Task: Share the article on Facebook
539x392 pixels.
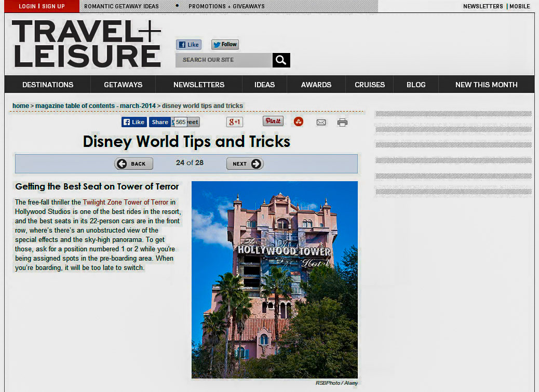Action: [160, 122]
